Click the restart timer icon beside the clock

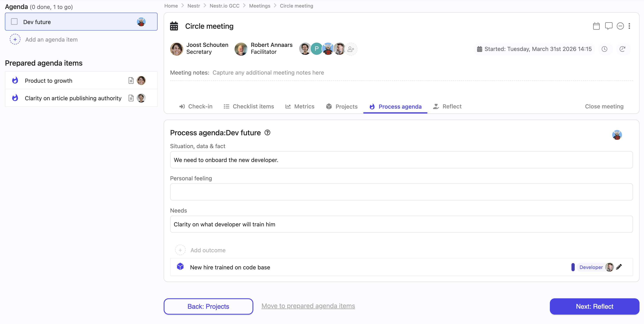pyautogui.click(x=623, y=49)
